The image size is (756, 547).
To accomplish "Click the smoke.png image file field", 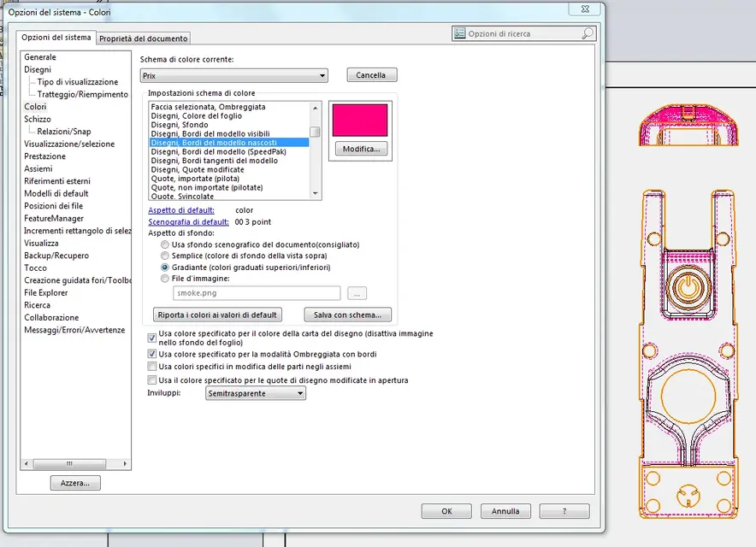I will coord(257,293).
